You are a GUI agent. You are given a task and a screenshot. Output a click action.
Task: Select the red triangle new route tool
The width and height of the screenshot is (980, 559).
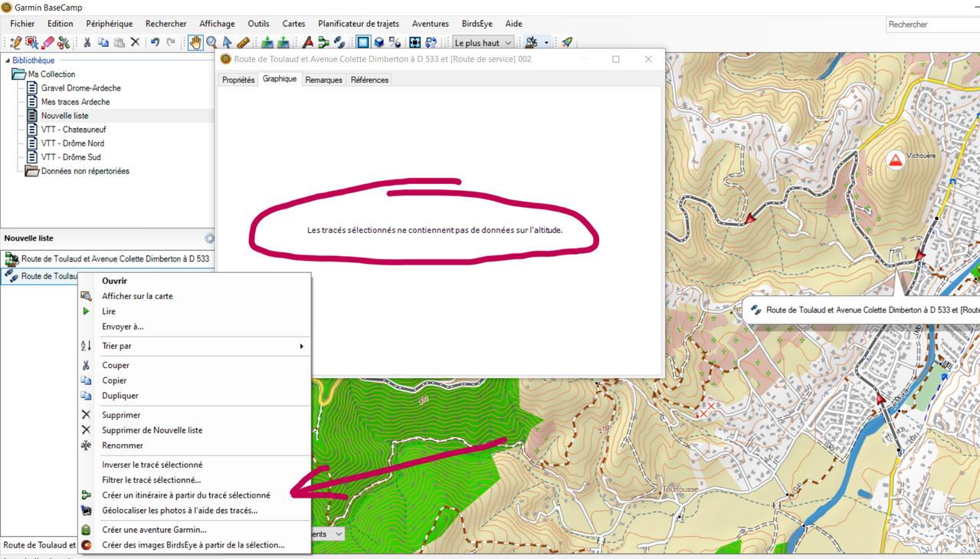tap(308, 43)
